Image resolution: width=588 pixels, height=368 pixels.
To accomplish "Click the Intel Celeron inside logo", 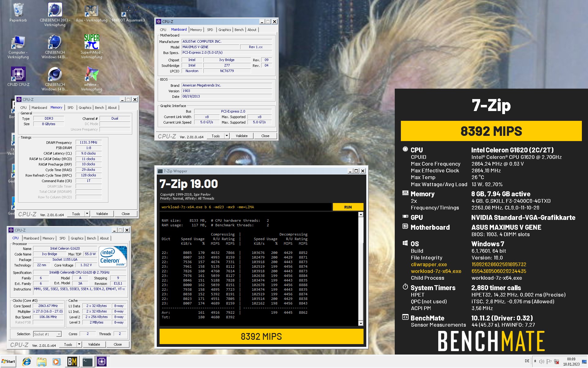I will coord(113,257).
